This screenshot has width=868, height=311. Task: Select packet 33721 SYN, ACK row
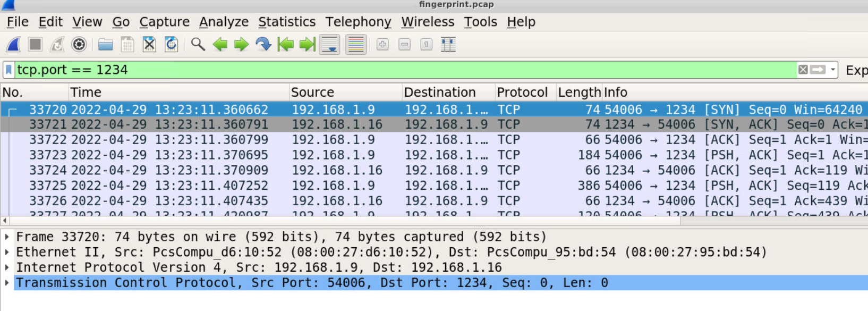coord(434,124)
